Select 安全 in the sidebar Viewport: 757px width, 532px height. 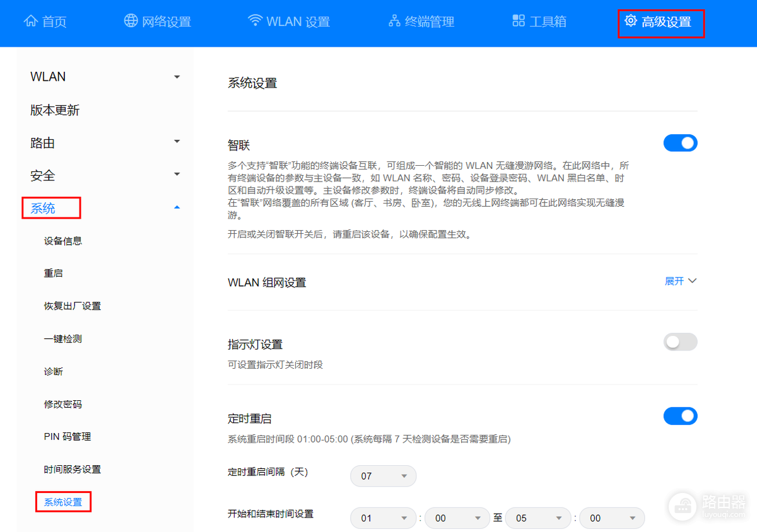tap(42, 176)
